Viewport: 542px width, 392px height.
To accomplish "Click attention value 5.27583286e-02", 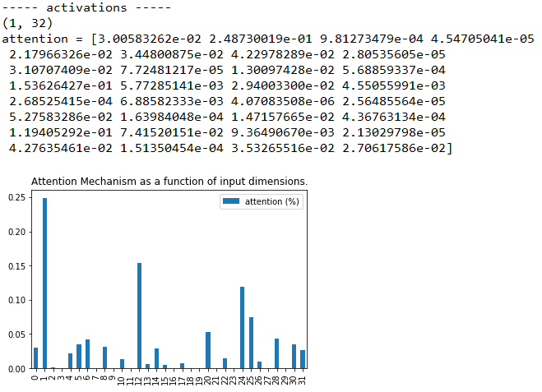I will 61,117.
